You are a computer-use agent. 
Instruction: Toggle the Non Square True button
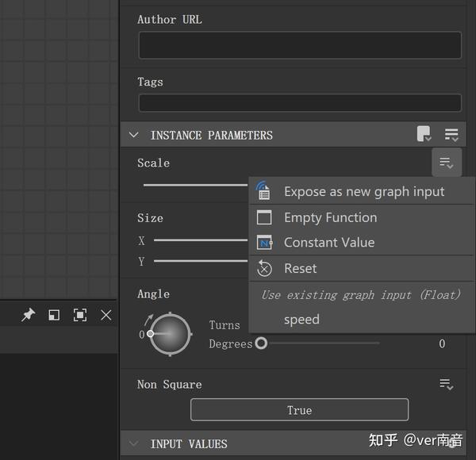tap(299, 410)
